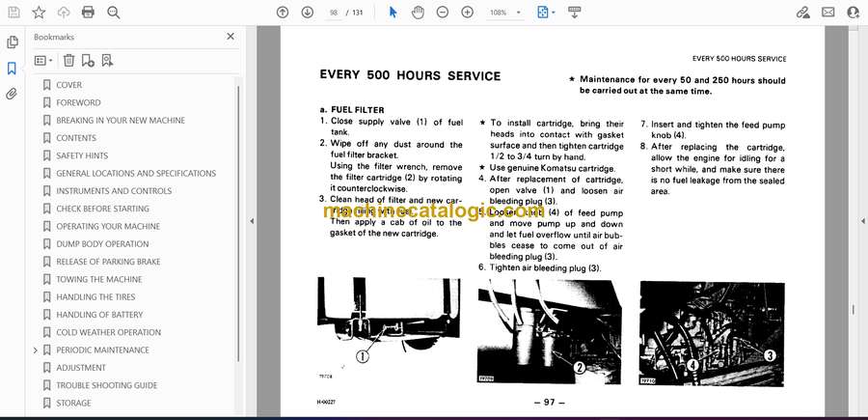The height and width of the screenshot is (420, 868).
Task: Click the bookmarks panel vertical scrollbar
Action: pyautogui.click(x=239, y=241)
